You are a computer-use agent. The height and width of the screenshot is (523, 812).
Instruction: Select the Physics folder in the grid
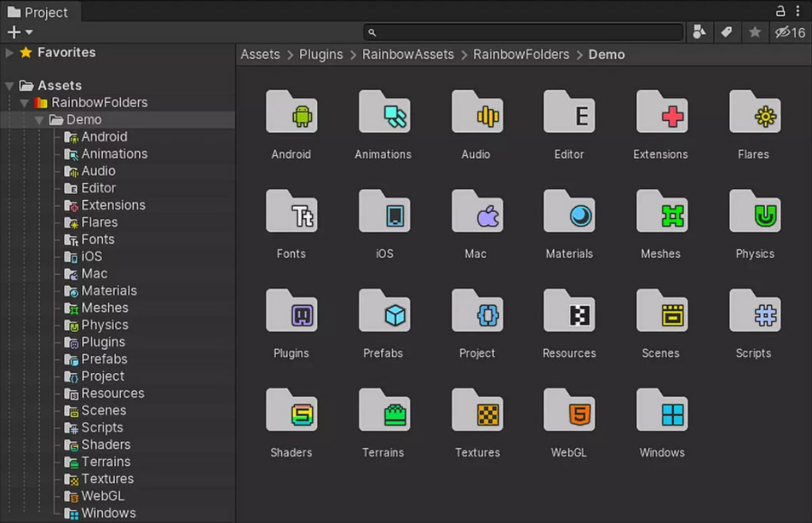click(754, 211)
